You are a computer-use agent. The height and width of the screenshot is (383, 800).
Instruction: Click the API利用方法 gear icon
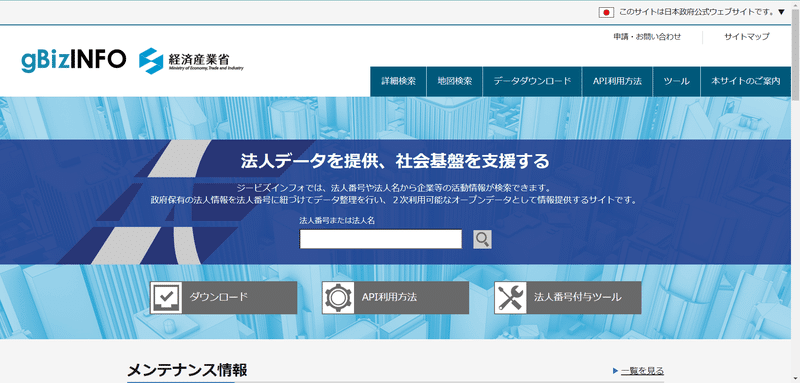tap(338, 297)
